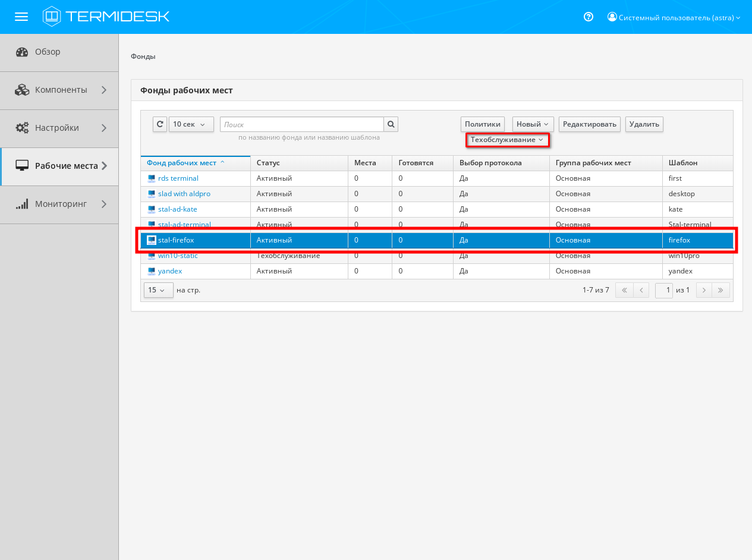752x560 pixels.
Task: Jump to last page arrow
Action: [x=721, y=290]
